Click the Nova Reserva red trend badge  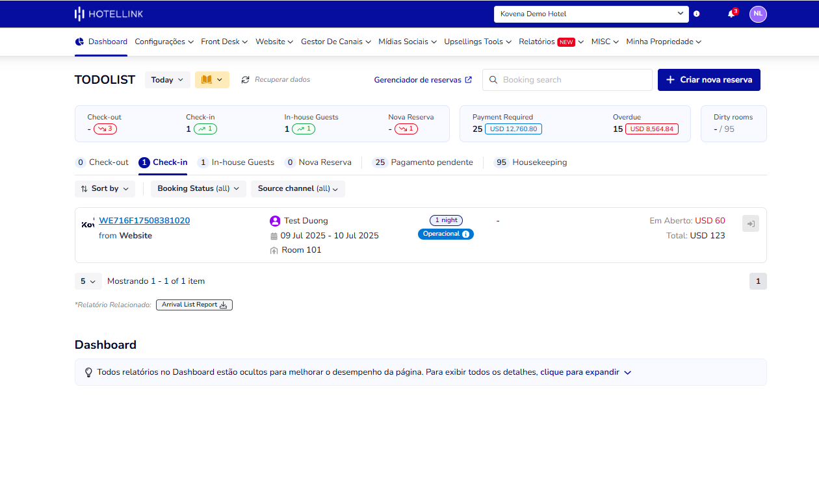(x=406, y=129)
